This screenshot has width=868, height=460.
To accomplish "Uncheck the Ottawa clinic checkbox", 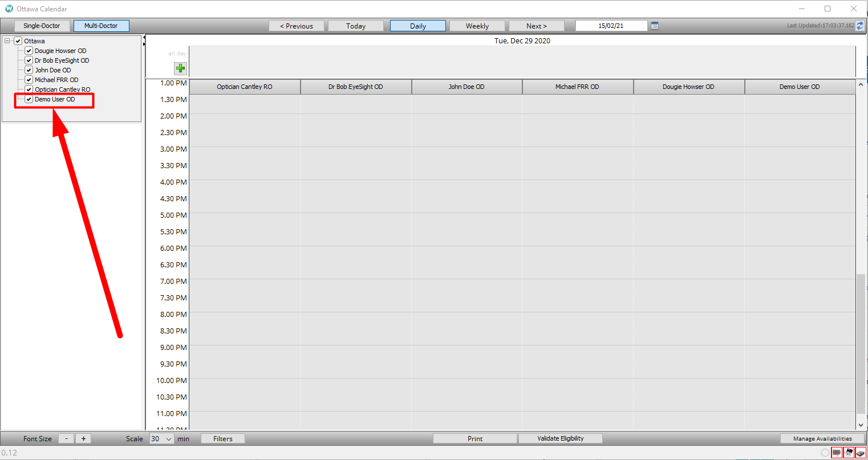I will tap(18, 40).
